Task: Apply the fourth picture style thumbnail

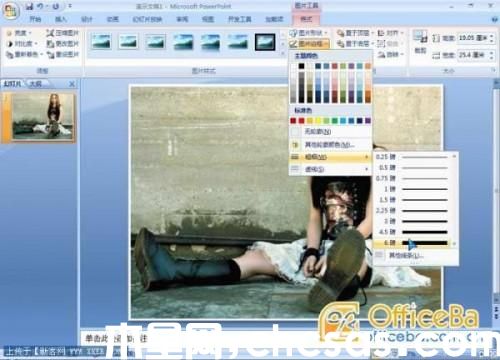Action: (x=183, y=42)
